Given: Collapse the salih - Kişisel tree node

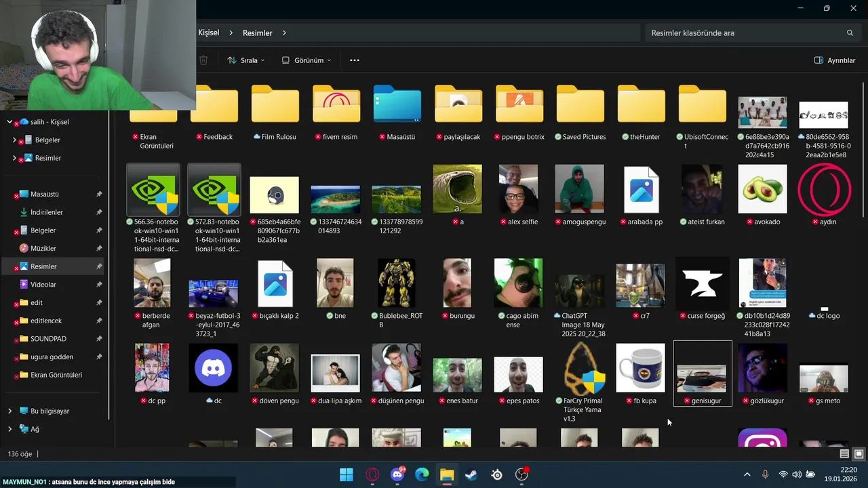Looking at the screenshot, I should [9, 122].
